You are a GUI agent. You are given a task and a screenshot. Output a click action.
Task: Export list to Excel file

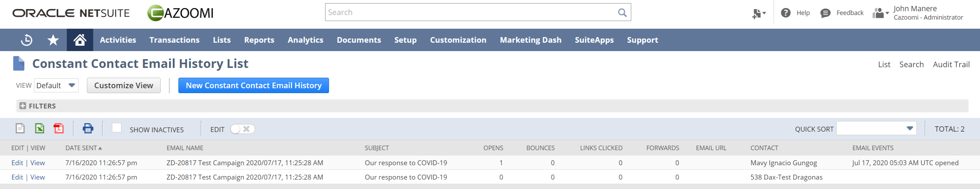(40, 128)
